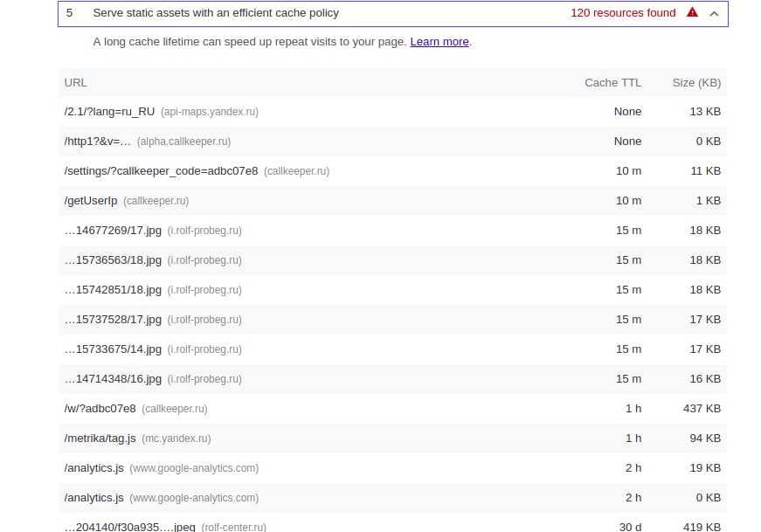Select the …14714348/16.jpg URL
Image resolution: width=761 pixels, height=532 pixels.
pyautogui.click(x=113, y=378)
